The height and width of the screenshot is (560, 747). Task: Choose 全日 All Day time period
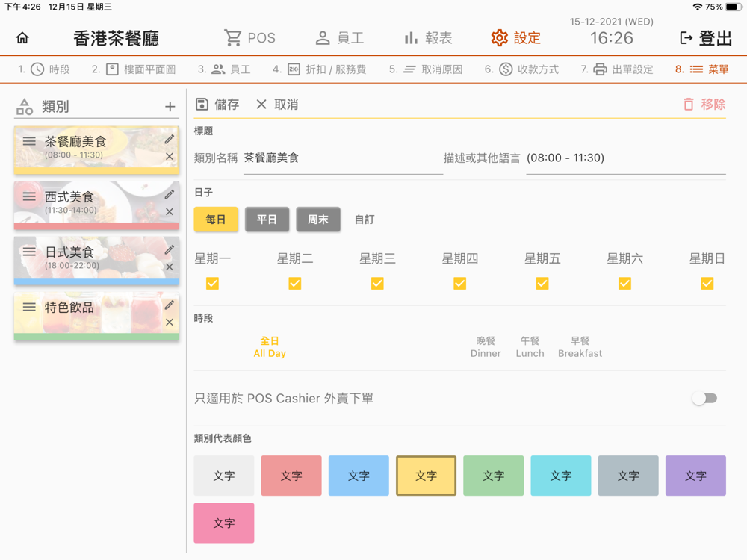point(270,347)
